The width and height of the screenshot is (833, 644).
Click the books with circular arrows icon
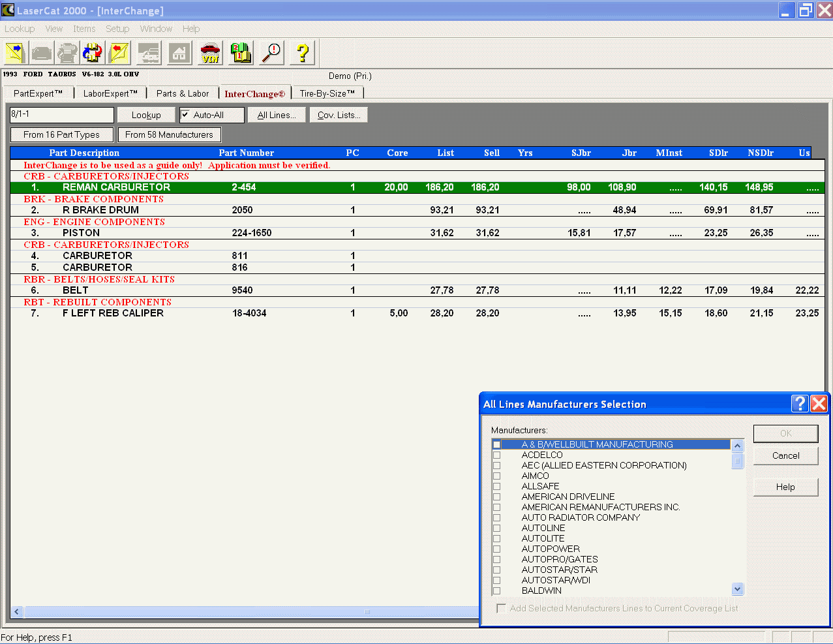(93, 53)
